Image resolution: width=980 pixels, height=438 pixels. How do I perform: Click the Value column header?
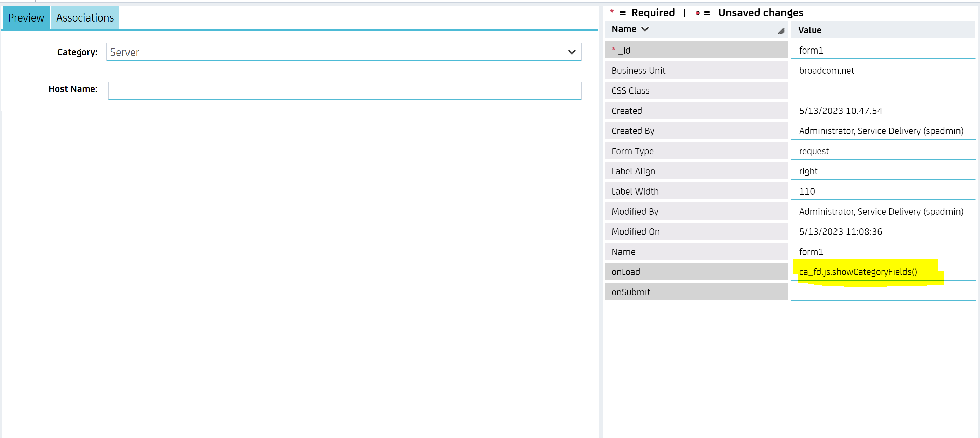(x=809, y=30)
